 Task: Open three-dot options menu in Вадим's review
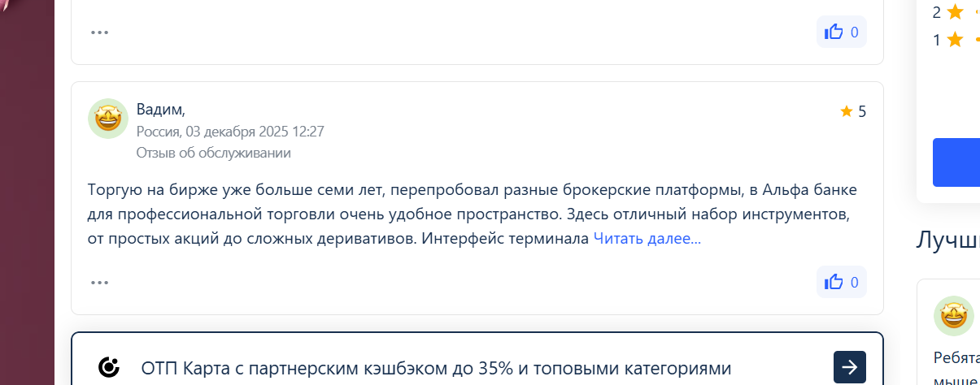point(99,283)
